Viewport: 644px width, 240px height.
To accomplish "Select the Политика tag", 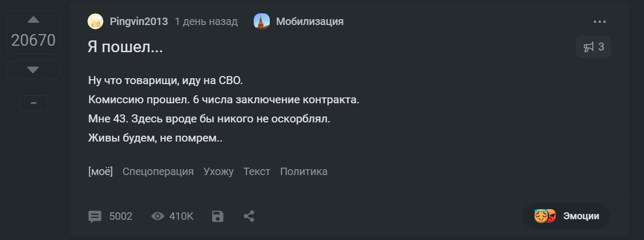I will 304,171.
